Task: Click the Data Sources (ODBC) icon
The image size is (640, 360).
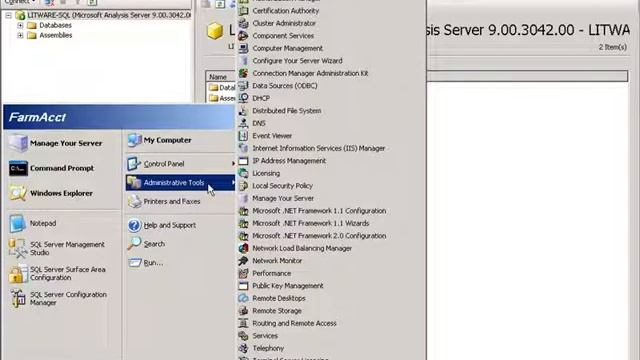Action: (243, 86)
